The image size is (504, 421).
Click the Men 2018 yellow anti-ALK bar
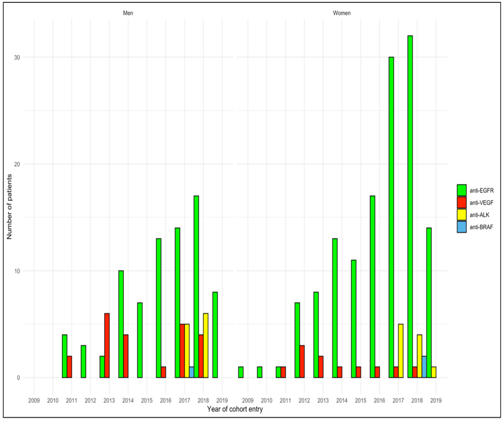coord(205,345)
